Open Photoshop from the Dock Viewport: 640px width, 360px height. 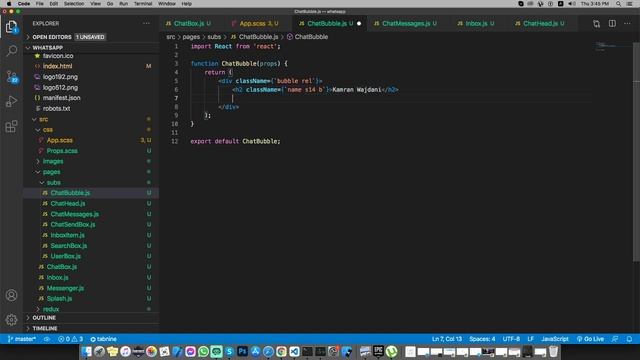[242, 351]
